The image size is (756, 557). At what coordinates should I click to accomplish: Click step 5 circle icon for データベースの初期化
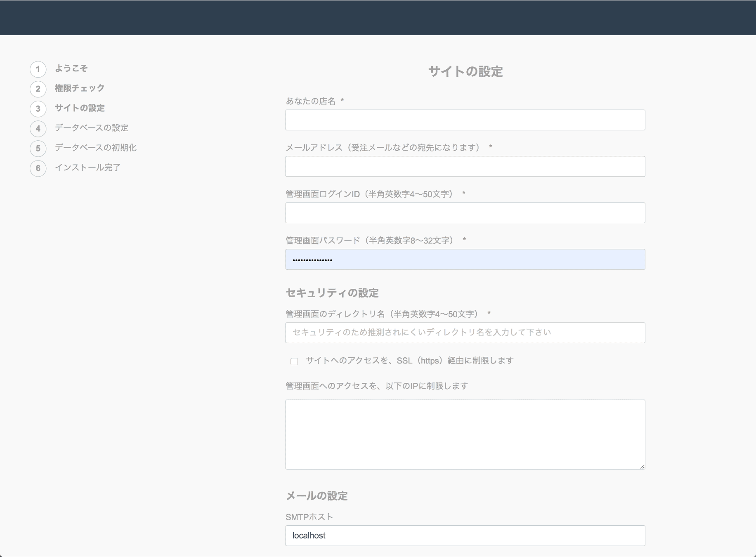click(x=38, y=148)
